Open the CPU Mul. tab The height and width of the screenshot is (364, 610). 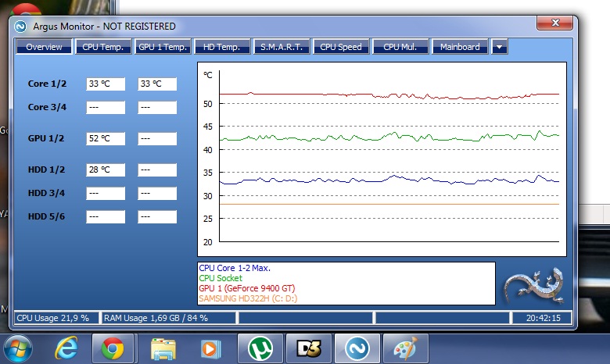pyautogui.click(x=400, y=47)
